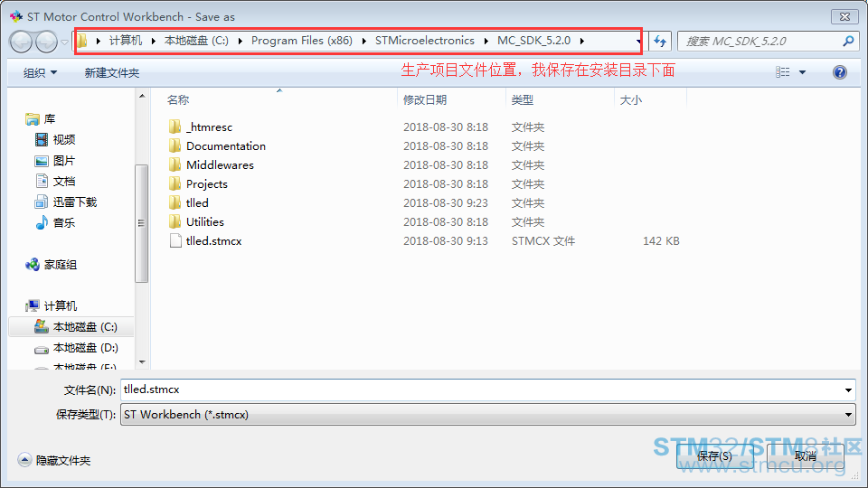
Task: Change view using the view layout icon
Action: point(782,72)
